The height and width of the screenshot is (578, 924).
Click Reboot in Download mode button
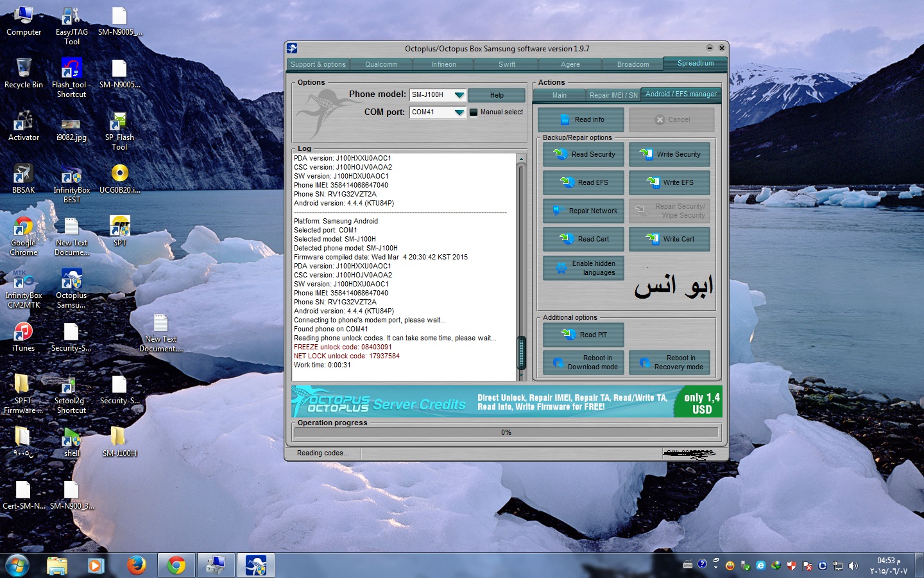tap(583, 362)
